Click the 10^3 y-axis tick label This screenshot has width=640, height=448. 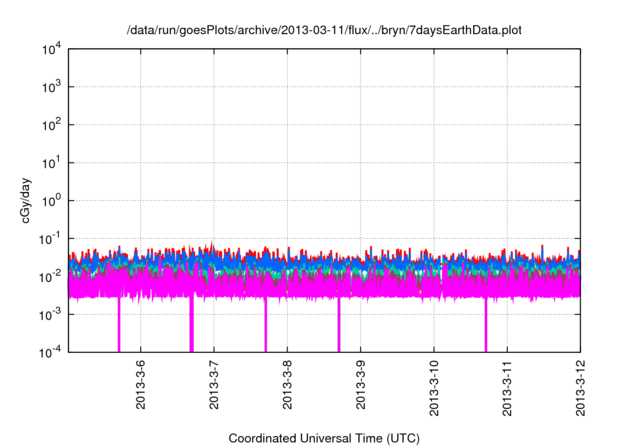(x=51, y=87)
